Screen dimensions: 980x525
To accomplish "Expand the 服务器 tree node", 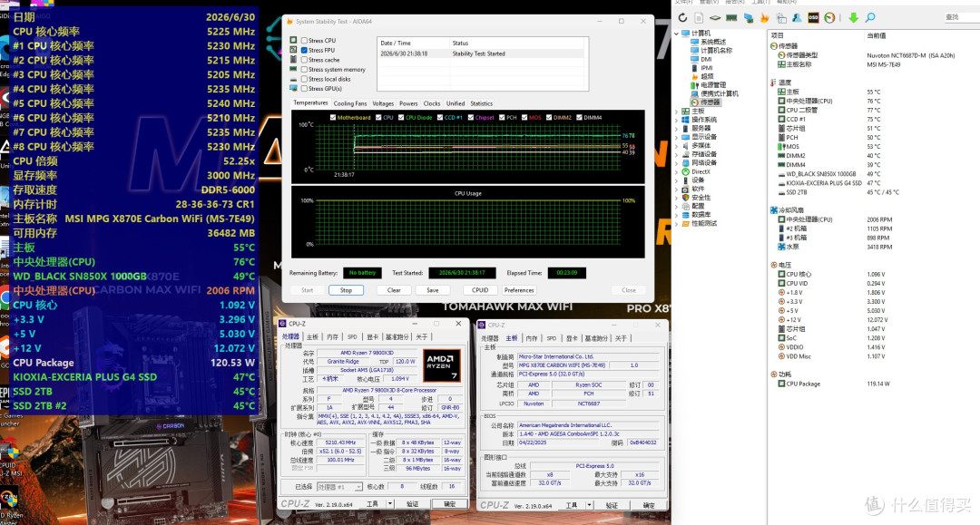I will click(x=676, y=129).
